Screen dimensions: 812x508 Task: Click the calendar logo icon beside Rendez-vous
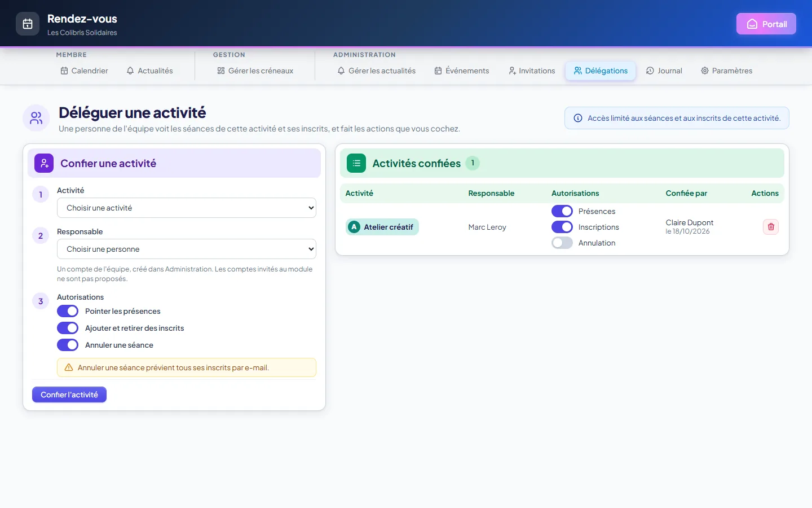[x=28, y=24]
